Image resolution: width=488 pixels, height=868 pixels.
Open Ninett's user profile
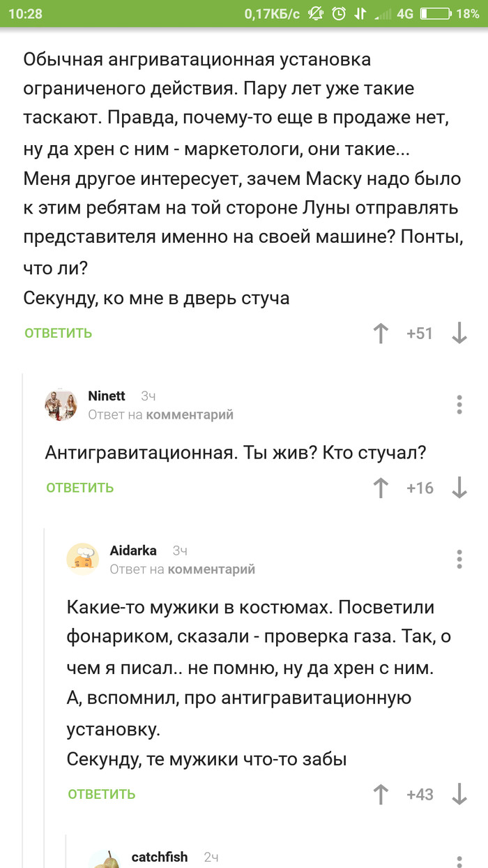click(105, 396)
